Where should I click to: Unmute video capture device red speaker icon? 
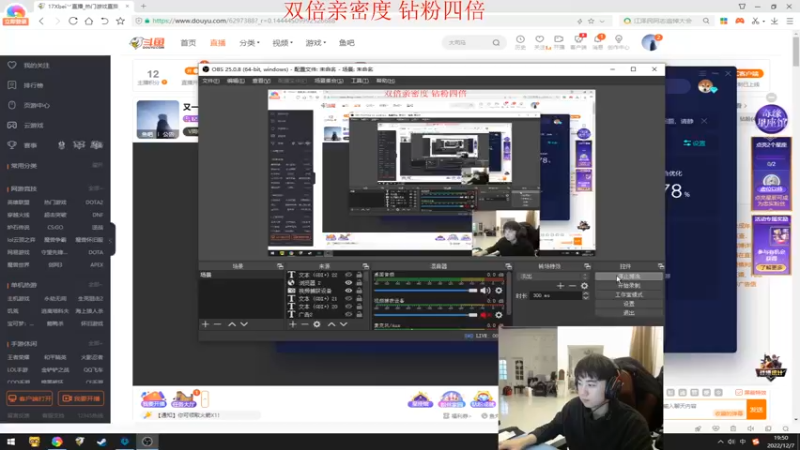tap(485, 315)
